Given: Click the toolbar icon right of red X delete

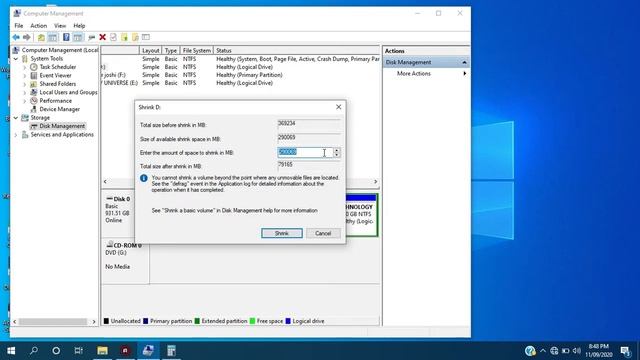Looking at the screenshot, I should (113, 37).
